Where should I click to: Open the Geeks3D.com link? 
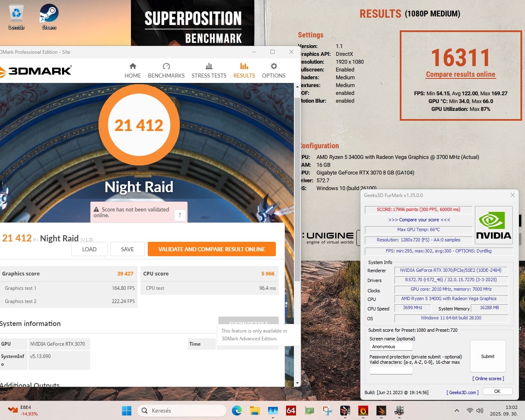[x=463, y=392]
